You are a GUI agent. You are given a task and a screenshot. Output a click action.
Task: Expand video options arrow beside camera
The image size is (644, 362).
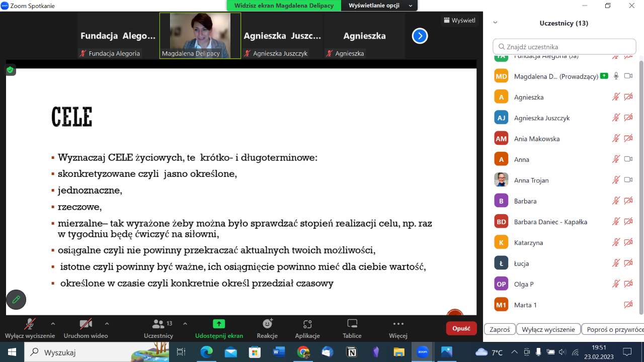pyautogui.click(x=107, y=324)
